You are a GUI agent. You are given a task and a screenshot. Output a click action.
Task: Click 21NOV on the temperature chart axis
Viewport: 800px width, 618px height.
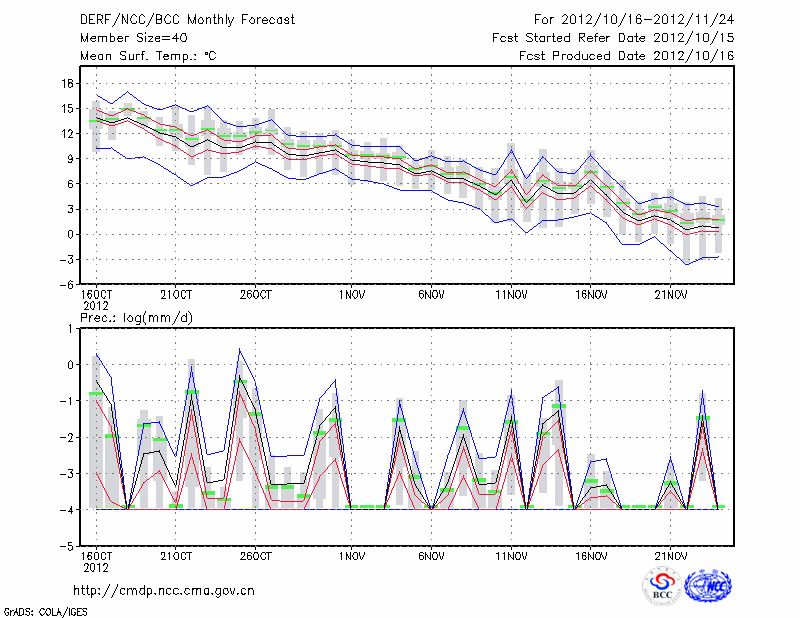click(x=671, y=295)
